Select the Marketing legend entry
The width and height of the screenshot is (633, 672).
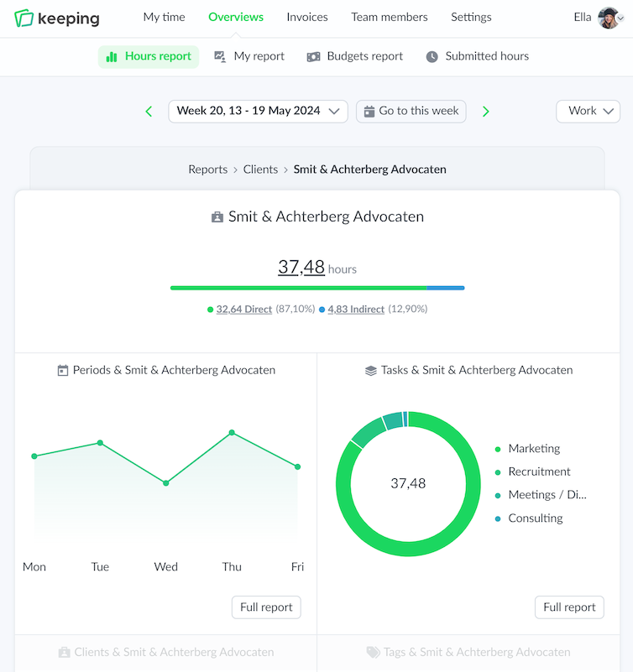pos(528,449)
